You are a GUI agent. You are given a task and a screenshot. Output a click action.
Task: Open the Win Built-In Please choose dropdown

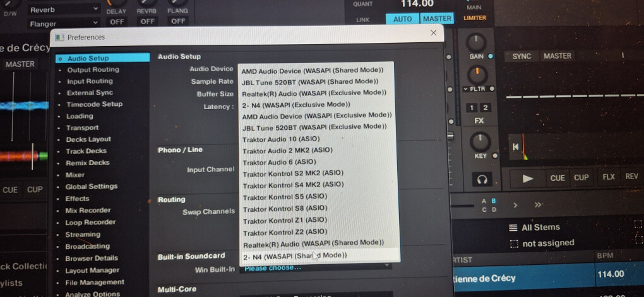pos(316,268)
